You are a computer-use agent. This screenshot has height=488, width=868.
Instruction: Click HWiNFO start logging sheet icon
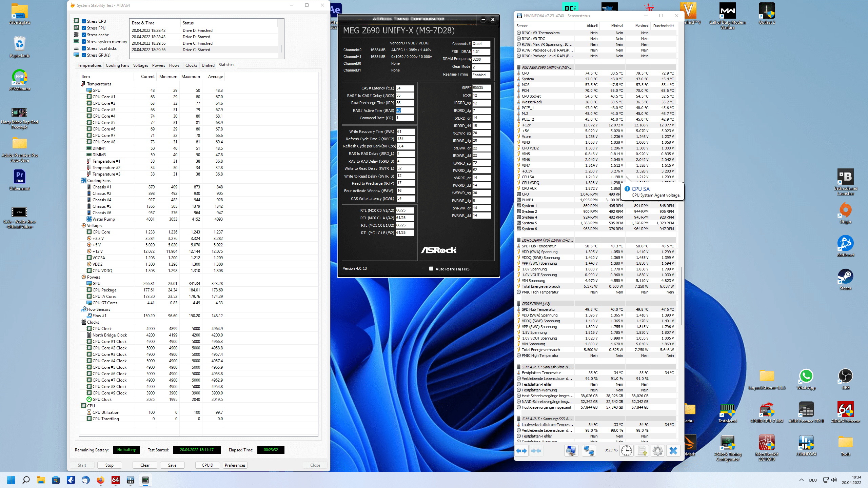[642, 451]
